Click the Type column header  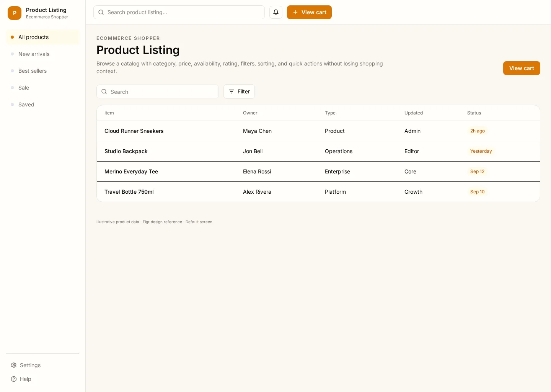point(330,113)
